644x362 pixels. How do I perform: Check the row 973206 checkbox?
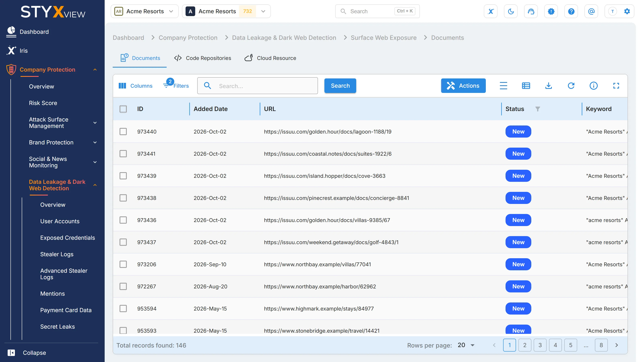pyautogui.click(x=123, y=264)
